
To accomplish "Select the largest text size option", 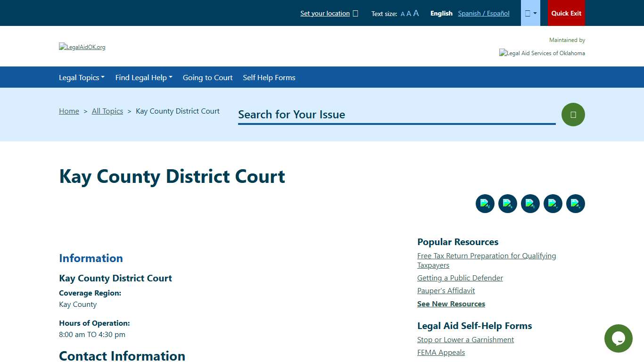I will click(415, 13).
